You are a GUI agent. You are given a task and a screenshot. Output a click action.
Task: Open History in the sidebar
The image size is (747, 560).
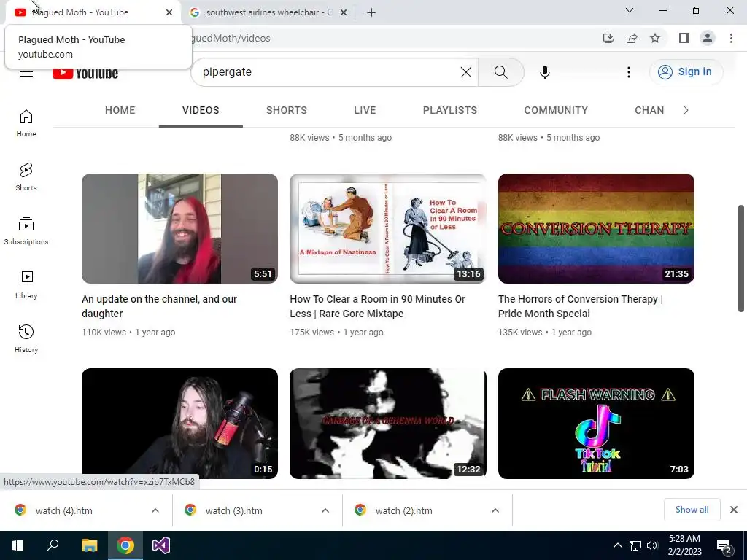pos(26,338)
